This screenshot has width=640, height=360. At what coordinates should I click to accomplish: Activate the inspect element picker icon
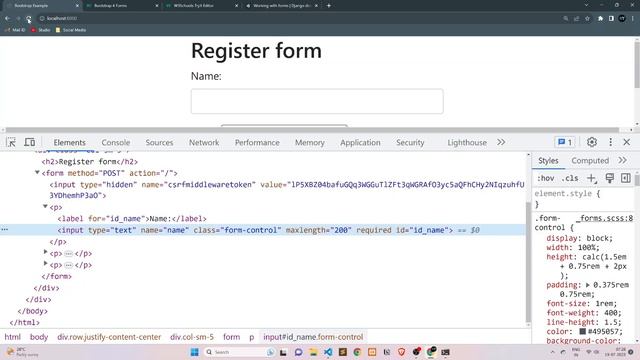(x=11, y=142)
